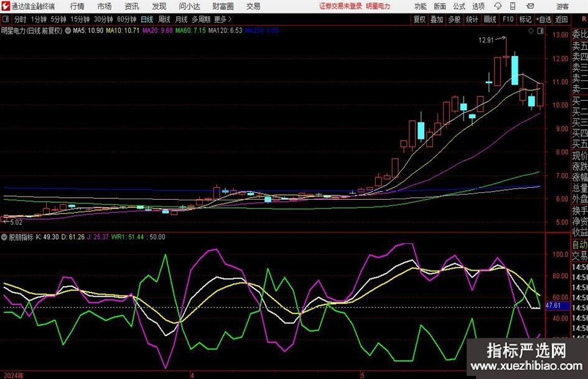Click the 返回 back button

tap(561, 19)
